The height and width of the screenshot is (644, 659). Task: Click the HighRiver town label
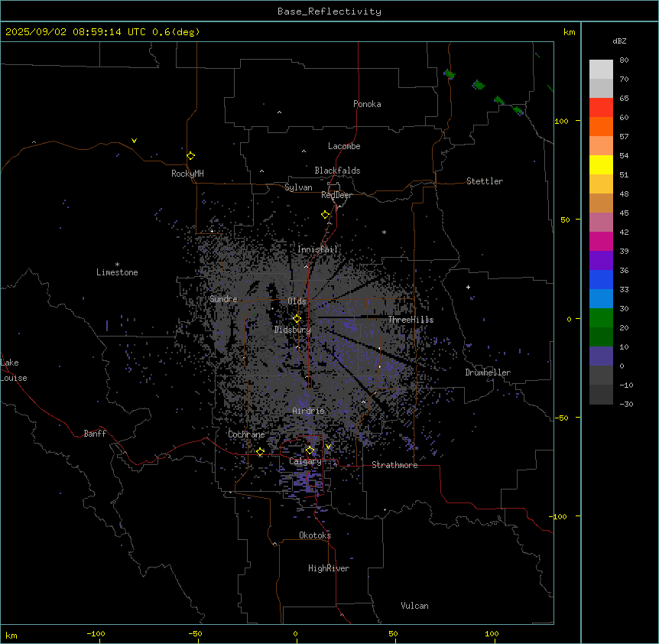[329, 568]
